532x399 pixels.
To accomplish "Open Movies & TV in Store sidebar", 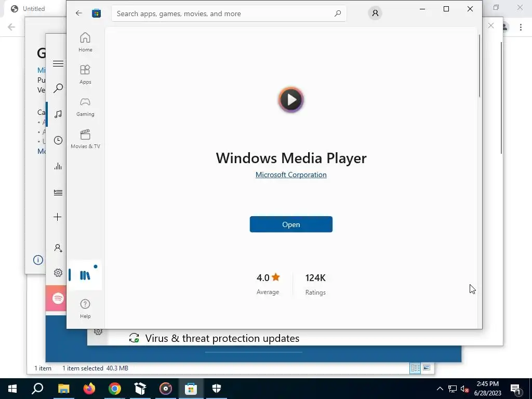I will click(85, 139).
